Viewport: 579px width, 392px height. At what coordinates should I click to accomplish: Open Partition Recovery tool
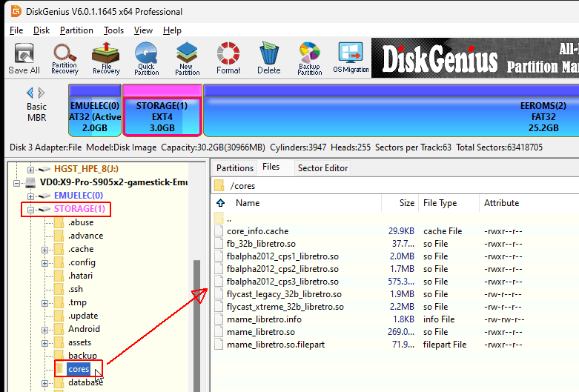[x=64, y=59]
